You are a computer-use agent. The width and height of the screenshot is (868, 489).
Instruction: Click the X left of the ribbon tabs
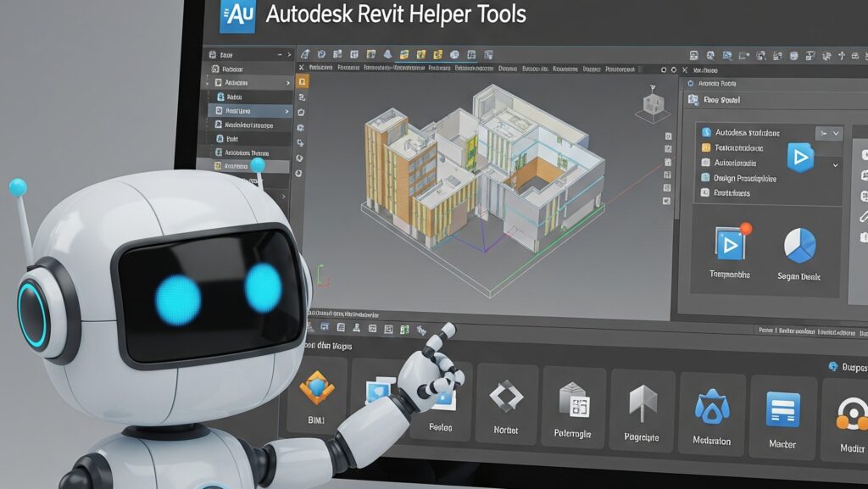(301, 68)
